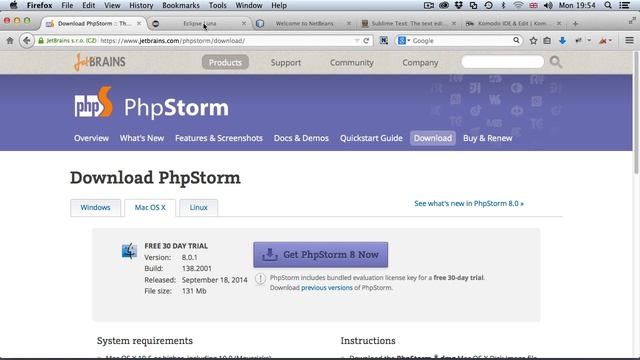Open the Community navigation item

coord(351,62)
